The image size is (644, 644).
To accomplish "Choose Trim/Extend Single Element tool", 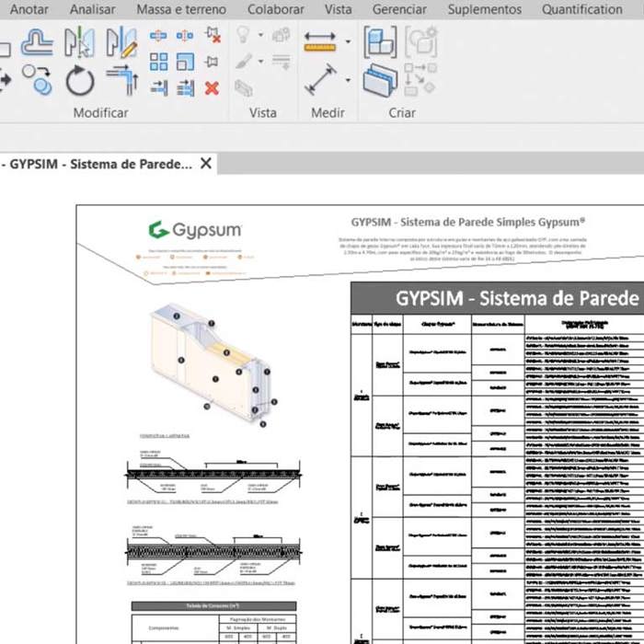I will click(x=159, y=88).
